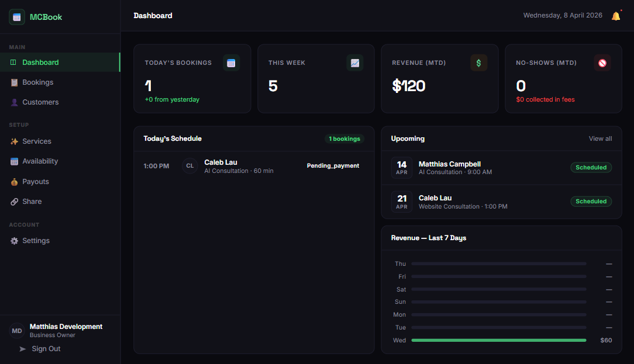Expand the 1 bookings badge on Today's Schedule
Viewport: 634px width, 364px height.
[344, 138]
